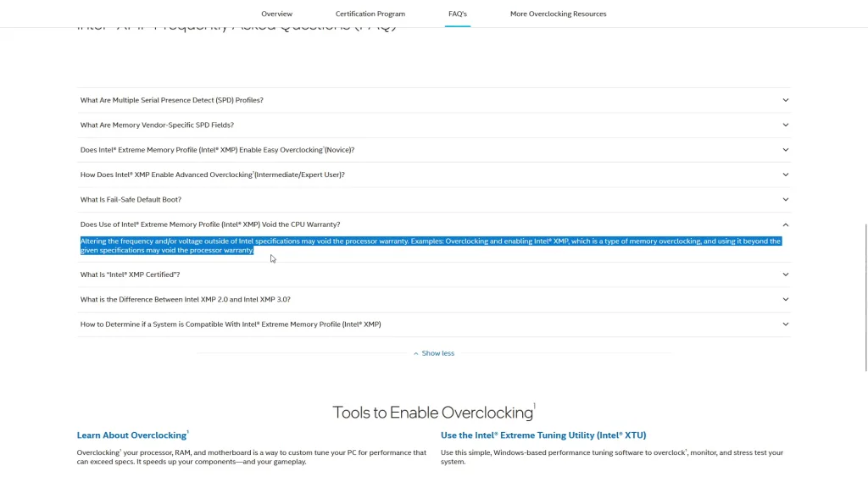Collapse the CPU Warranty answer chevron
The height and width of the screenshot is (488, 868).
click(786, 225)
